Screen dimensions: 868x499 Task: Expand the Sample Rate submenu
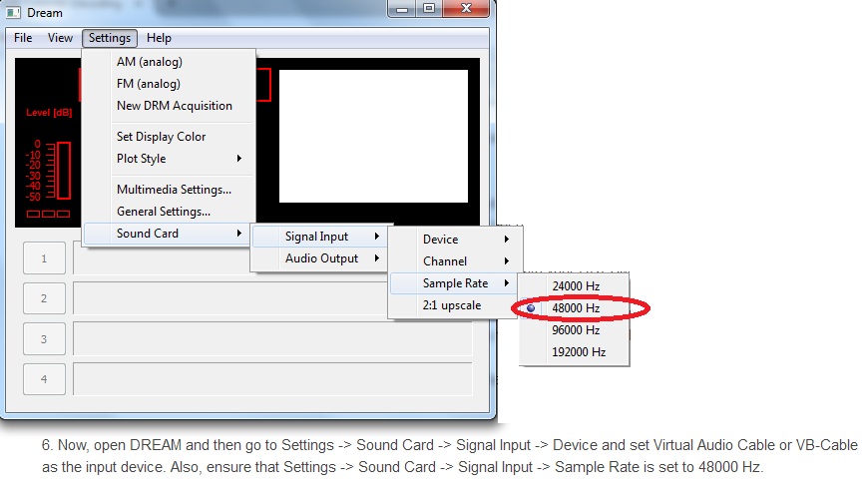pyautogui.click(x=456, y=283)
